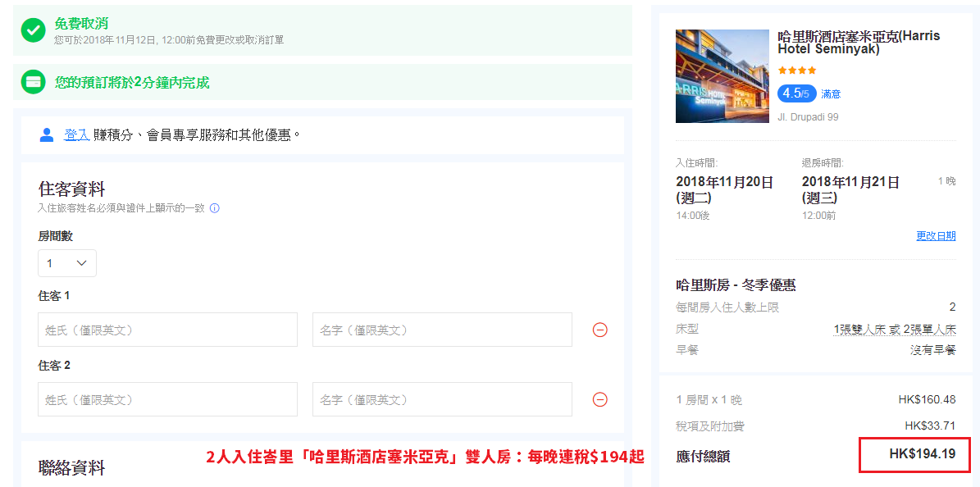Click the hotel name Harris Hotel Seminyak title
The width and height of the screenshot is (980, 487).
(x=859, y=43)
